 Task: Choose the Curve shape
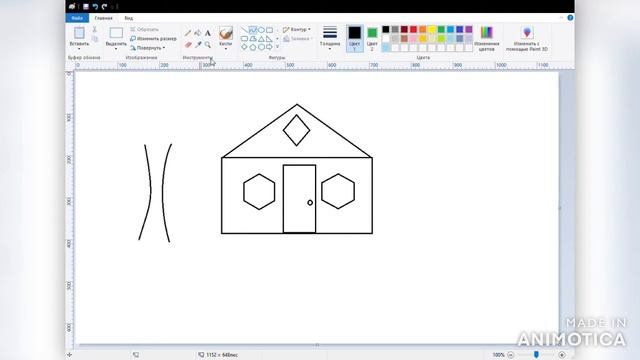coord(253,30)
